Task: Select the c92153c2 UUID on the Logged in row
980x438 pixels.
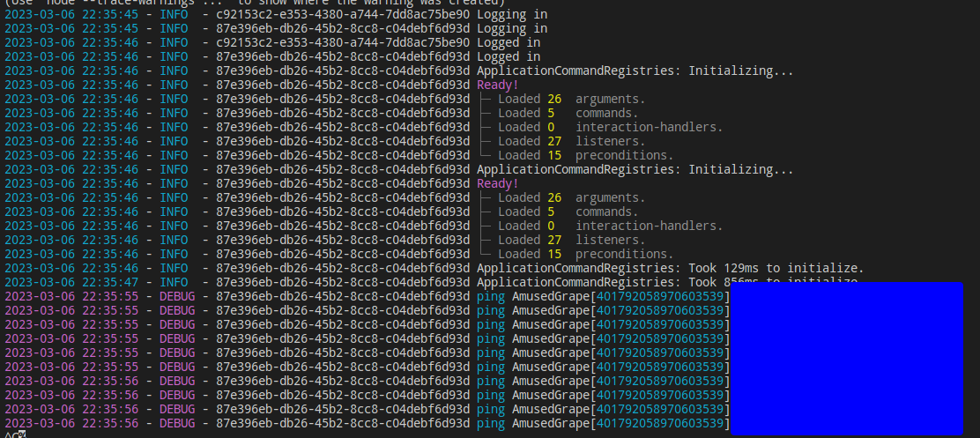Action: coord(343,42)
